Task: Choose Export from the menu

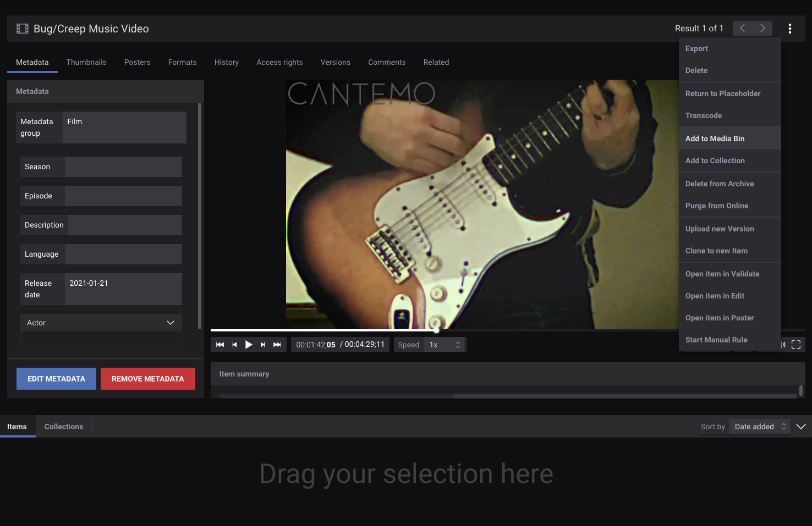Action: pos(730,48)
